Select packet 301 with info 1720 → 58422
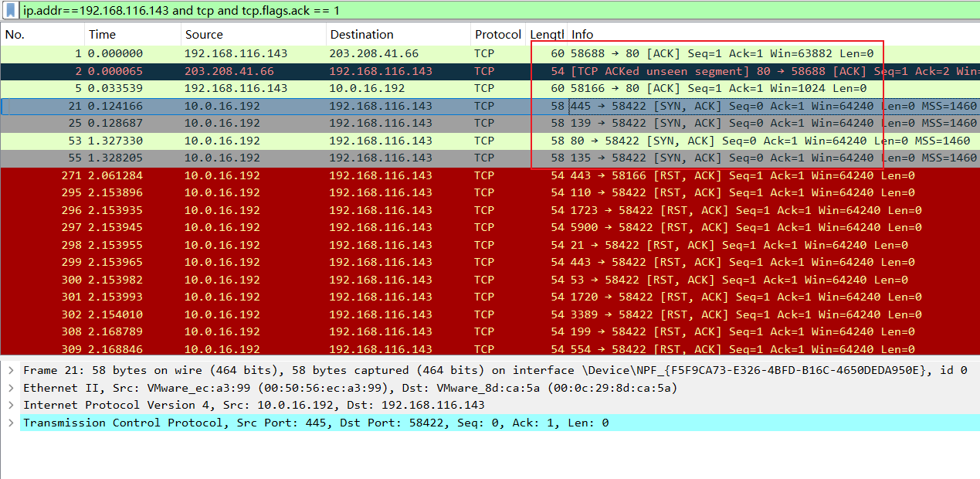Image resolution: width=980 pixels, height=479 pixels. [490, 297]
